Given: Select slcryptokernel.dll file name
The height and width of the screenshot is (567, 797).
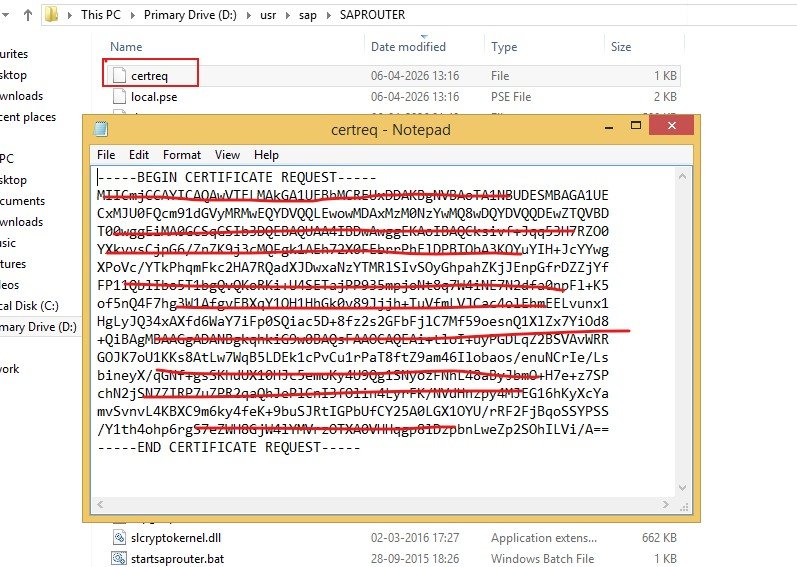Looking at the screenshot, I should [176, 538].
